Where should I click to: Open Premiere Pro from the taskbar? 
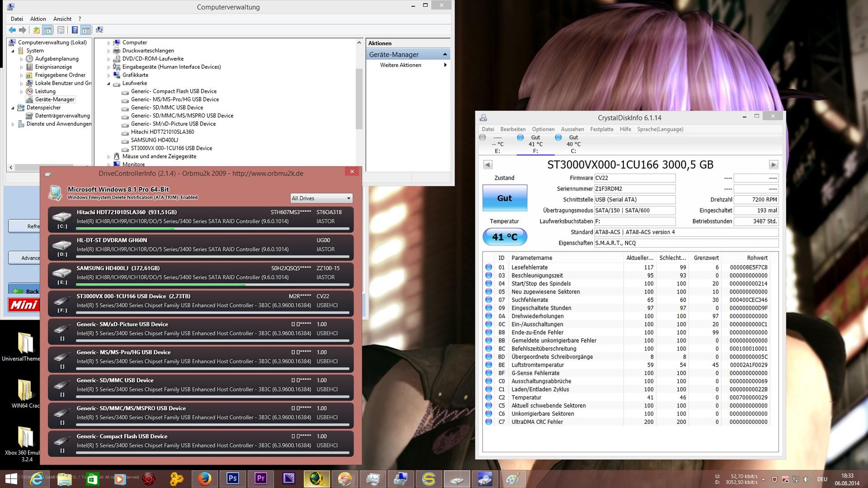(x=261, y=479)
